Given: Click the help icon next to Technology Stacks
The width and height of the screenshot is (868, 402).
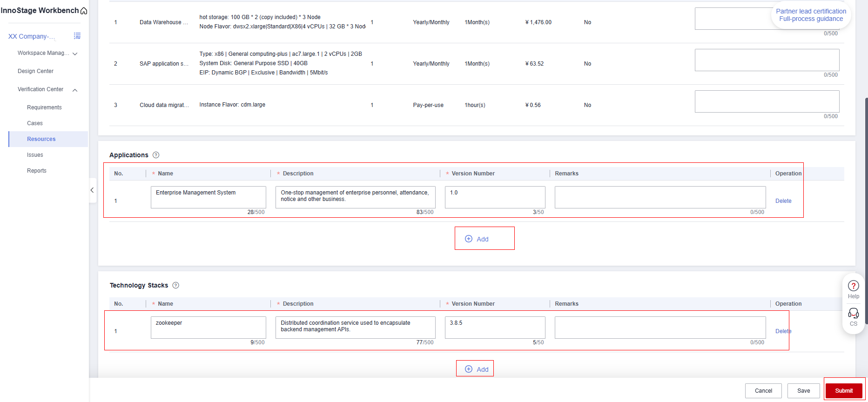Looking at the screenshot, I should pos(175,285).
